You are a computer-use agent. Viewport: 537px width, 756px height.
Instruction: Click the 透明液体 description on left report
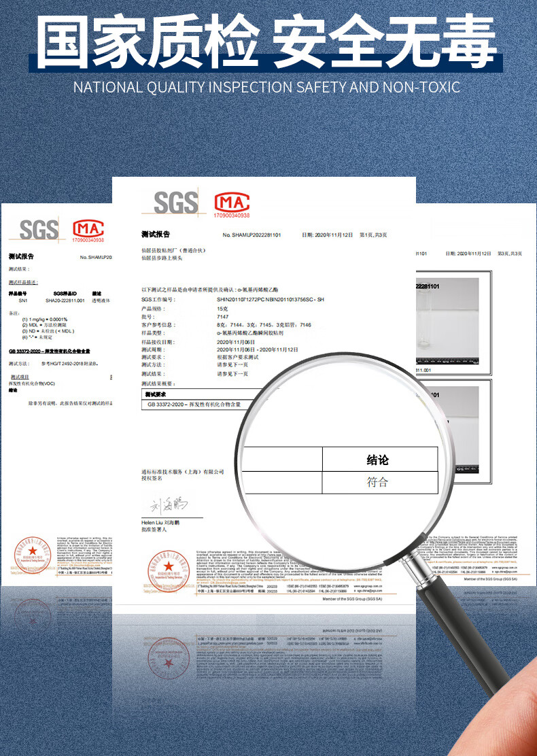(x=102, y=300)
